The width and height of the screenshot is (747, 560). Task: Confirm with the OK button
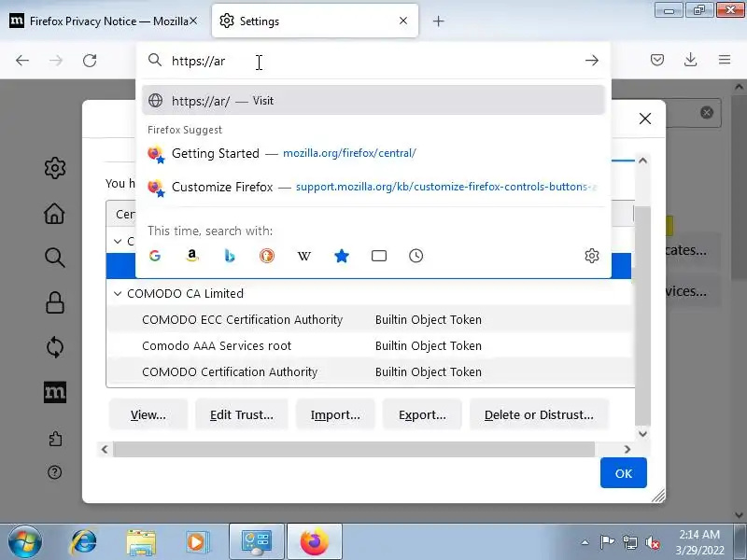click(623, 473)
